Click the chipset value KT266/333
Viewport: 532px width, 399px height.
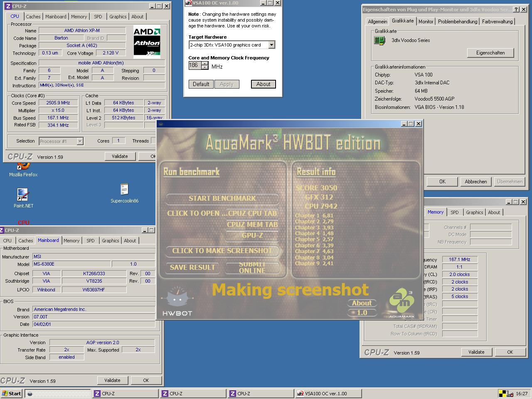94,273
